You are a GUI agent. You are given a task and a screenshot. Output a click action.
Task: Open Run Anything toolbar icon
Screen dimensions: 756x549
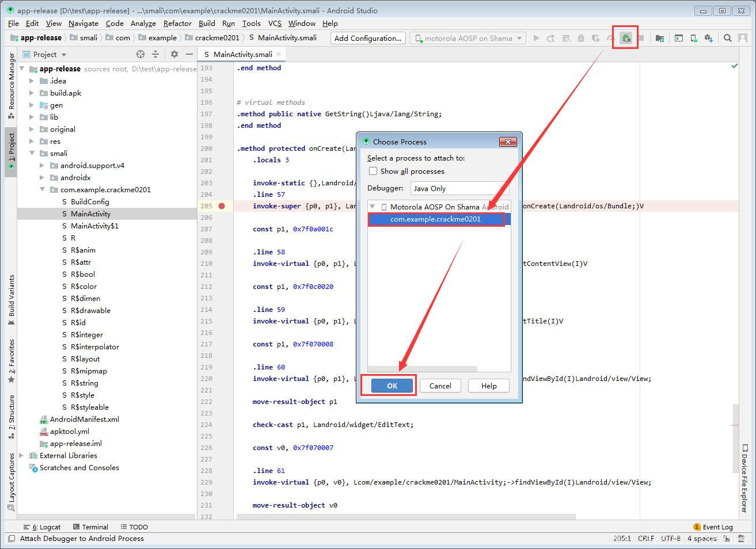(679, 38)
